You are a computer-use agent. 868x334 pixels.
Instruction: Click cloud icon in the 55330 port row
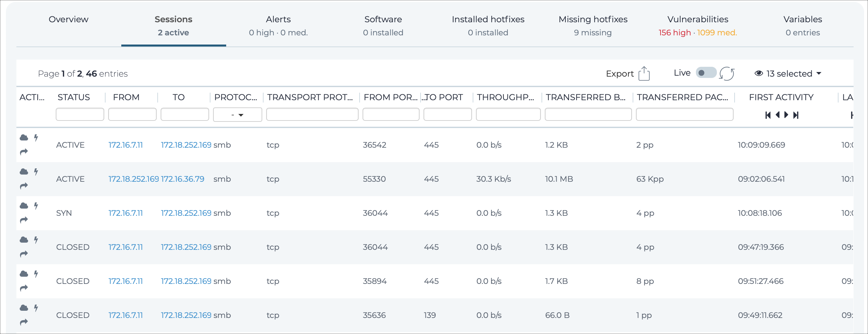coord(24,171)
